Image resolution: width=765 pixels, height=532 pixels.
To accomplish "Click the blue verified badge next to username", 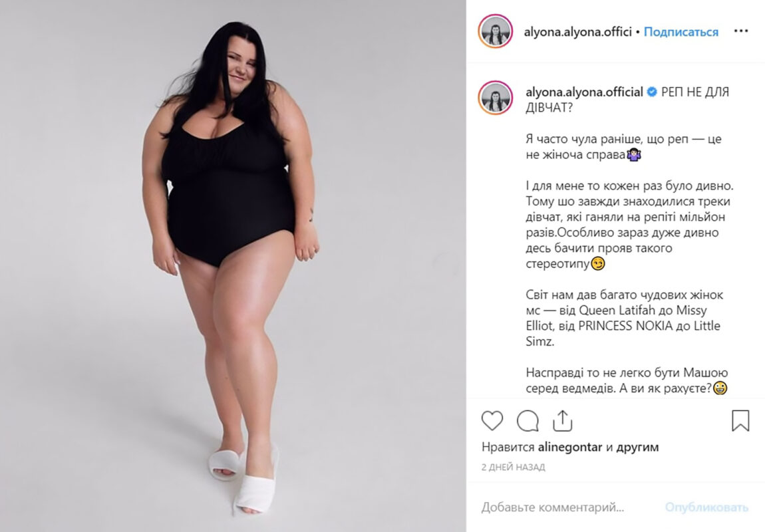I will pos(652,92).
